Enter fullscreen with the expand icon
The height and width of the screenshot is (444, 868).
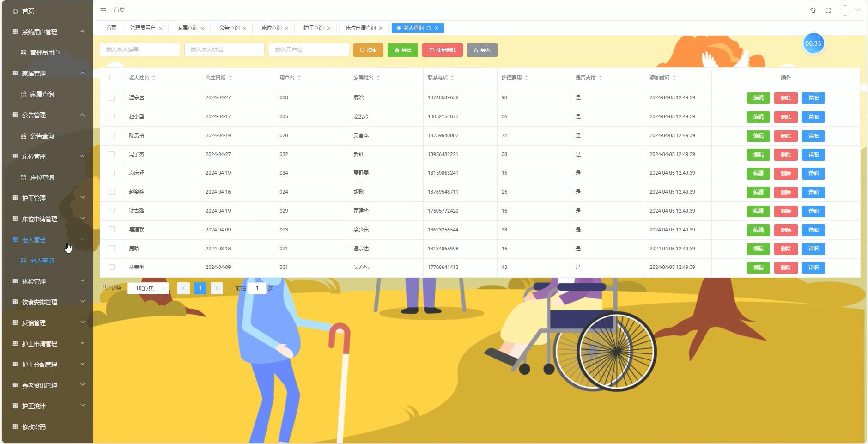point(828,10)
